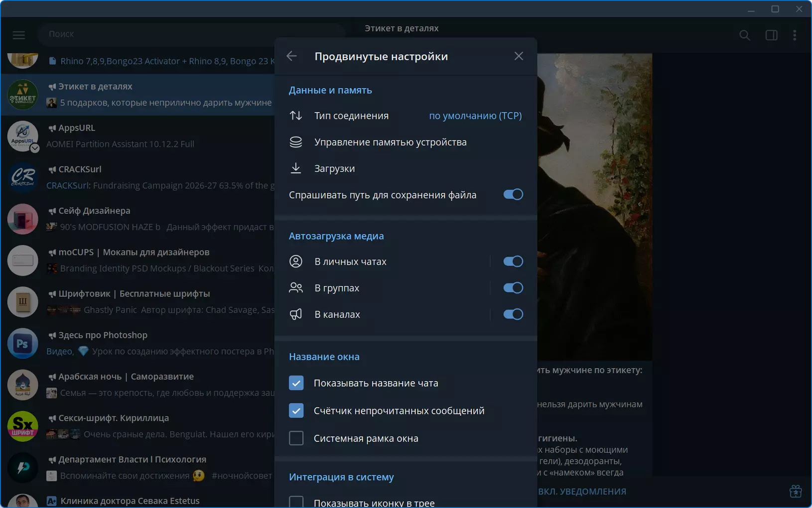This screenshot has height=508, width=812.
Task: Click the Поиск search field
Action: click(192, 34)
